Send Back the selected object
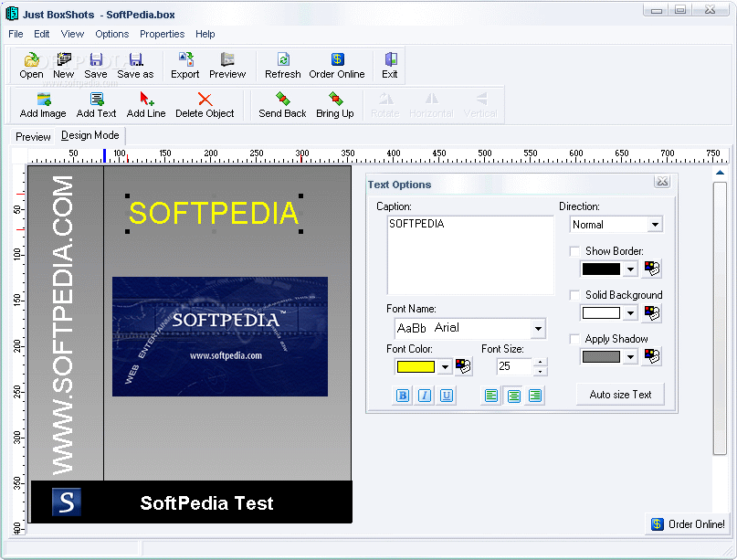 [x=282, y=105]
